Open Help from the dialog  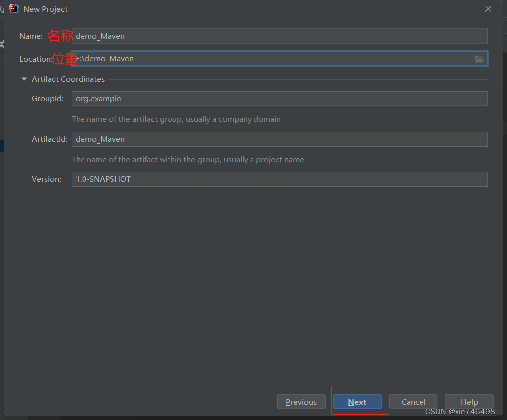tap(469, 402)
